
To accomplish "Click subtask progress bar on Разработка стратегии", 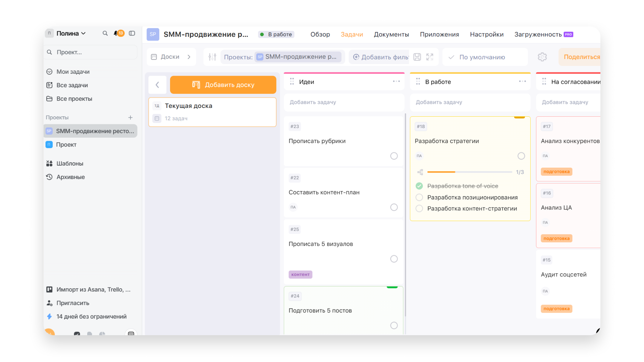I will coord(469,172).
